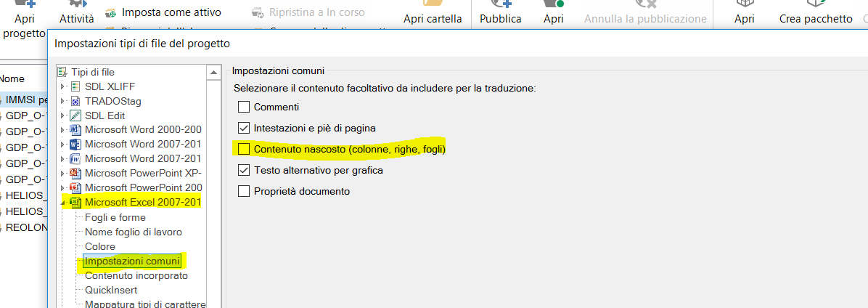Click the Tipi di file root icon
The width and height of the screenshot is (868, 308).
62,72
